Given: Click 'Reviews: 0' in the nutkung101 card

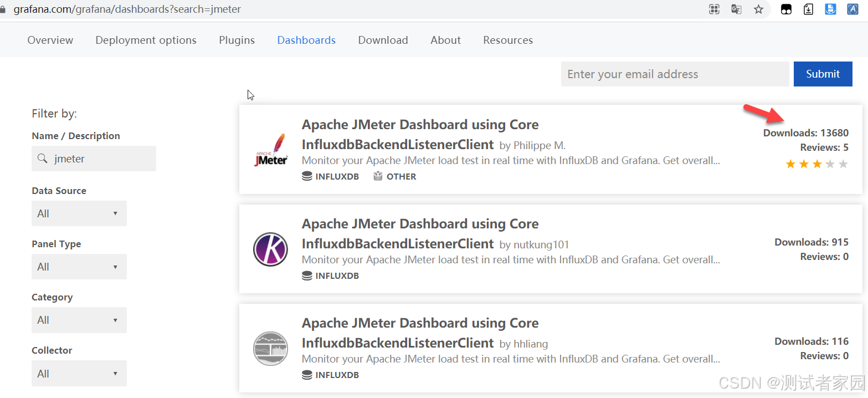Looking at the screenshot, I should click(x=824, y=257).
